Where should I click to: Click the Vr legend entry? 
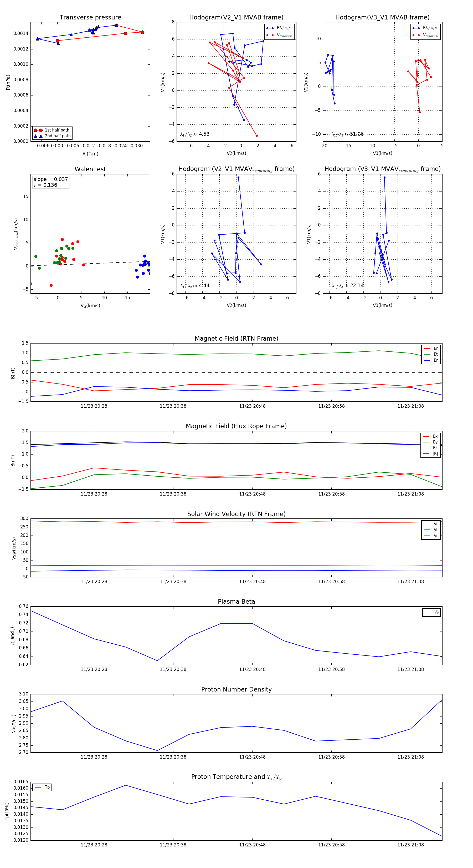pos(431,524)
